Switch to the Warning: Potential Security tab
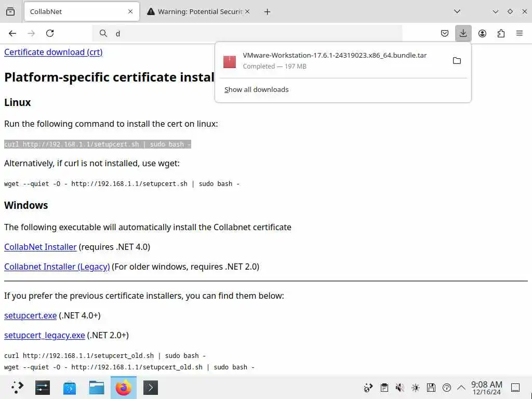Image resolution: width=532 pixels, height=399 pixels. pyautogui.click(x=199, y=11)
